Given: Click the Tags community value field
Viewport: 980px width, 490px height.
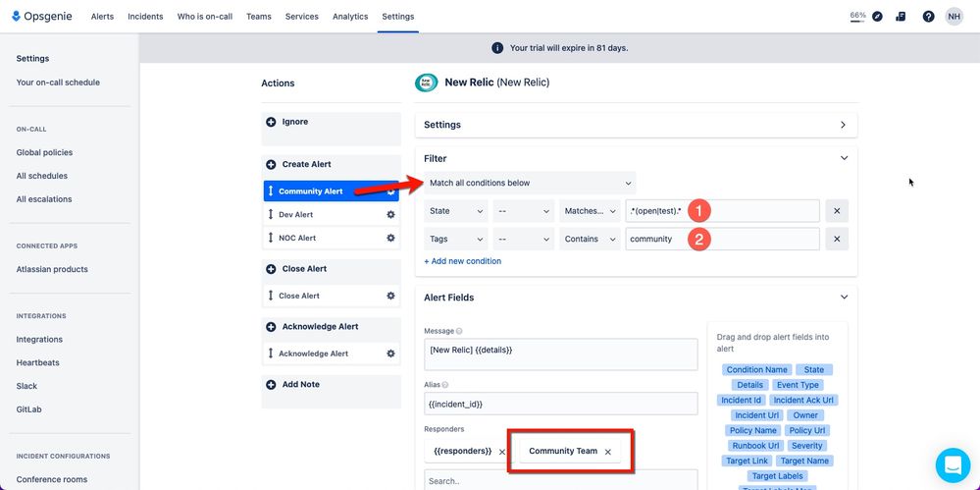Looking at the screenshot, I should pos(723,239).
